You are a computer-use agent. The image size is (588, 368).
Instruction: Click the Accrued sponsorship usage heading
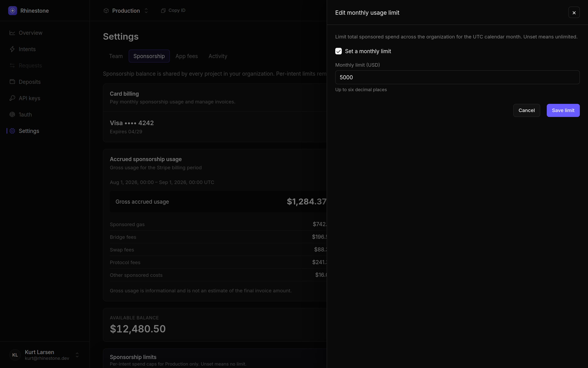[146, 159]
